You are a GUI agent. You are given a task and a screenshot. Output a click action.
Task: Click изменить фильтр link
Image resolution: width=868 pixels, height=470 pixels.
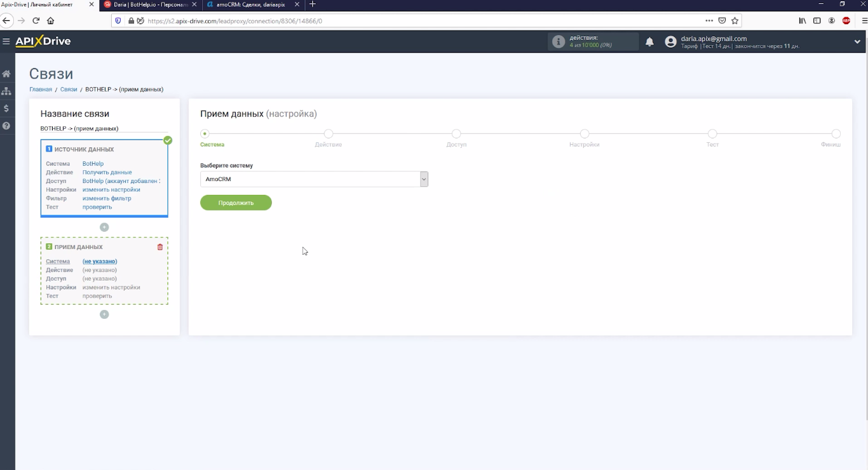[x=107, y=198]
